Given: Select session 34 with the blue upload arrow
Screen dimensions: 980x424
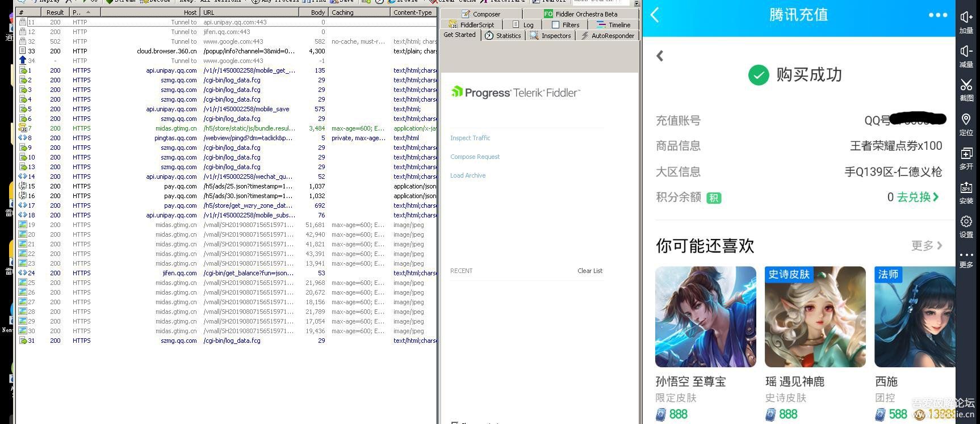Looking at the screenshot, I should click(x=227, y=61).
